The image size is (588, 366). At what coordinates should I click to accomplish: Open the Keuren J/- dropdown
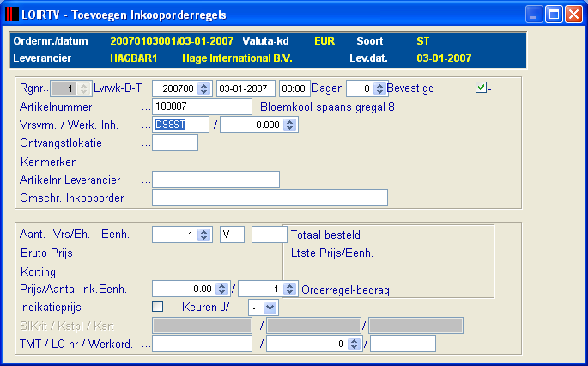pos(270,308)
